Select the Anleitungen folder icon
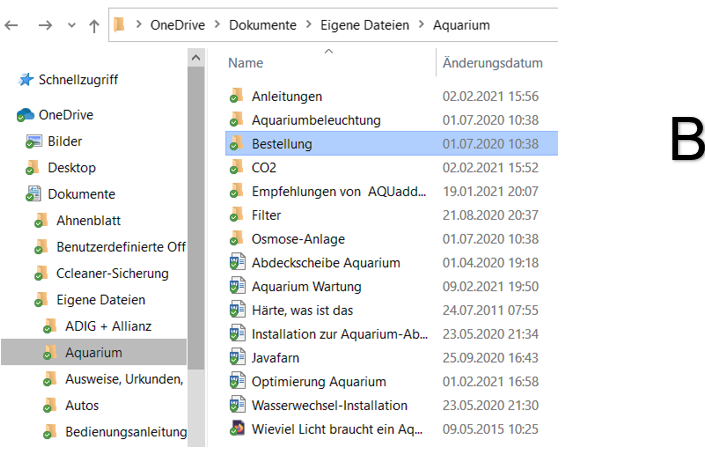Image resolution: width=705 pixels, height=451 pixels. (236, 95)
